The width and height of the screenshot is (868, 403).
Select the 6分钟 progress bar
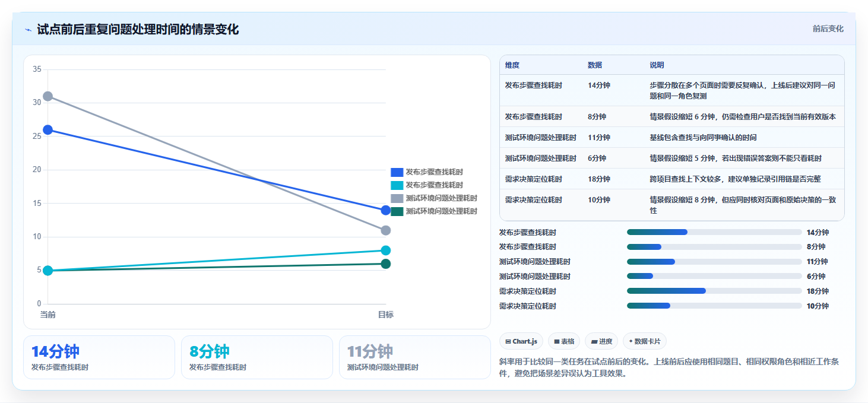714,277
